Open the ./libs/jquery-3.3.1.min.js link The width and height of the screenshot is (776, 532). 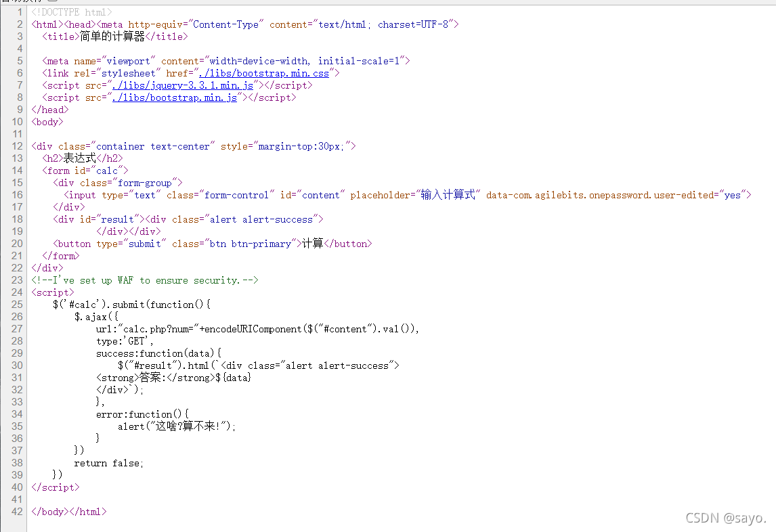(183, 85)
